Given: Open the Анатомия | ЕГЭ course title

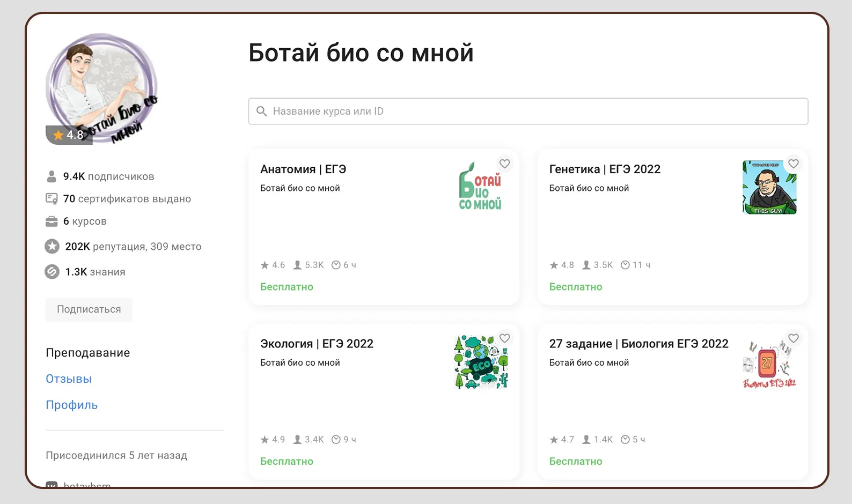Looking at the screenshot, I should pyautogui.click(x=303, y=169).
